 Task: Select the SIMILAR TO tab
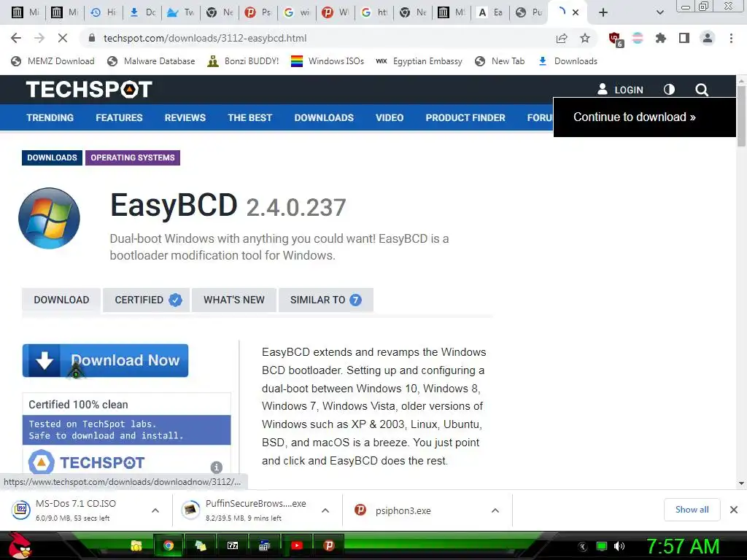[x=326, y=300]
